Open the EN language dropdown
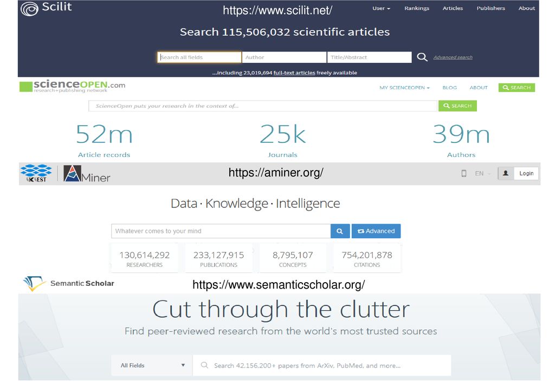 (x=483, y=174)
